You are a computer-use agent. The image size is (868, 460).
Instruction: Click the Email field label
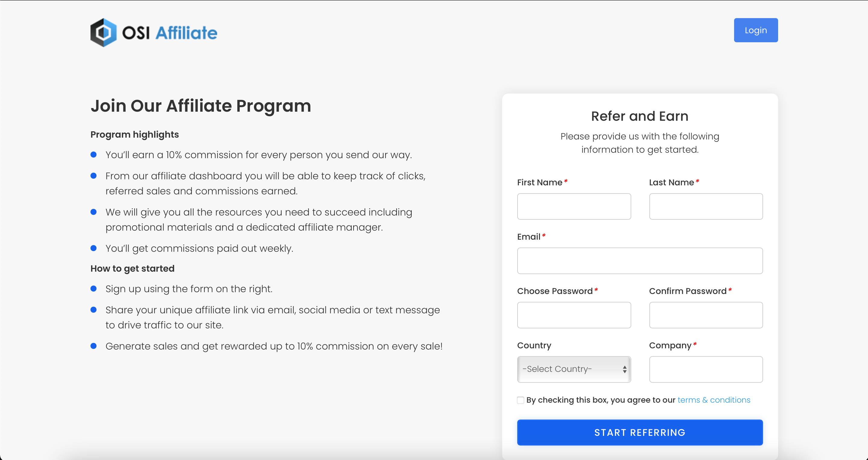pos(529,236)
